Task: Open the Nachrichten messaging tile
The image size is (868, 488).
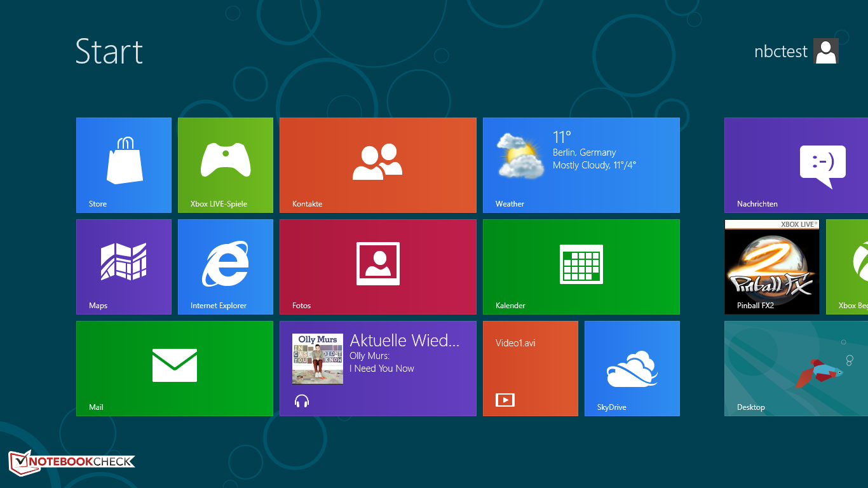Action: pos(796,165)
